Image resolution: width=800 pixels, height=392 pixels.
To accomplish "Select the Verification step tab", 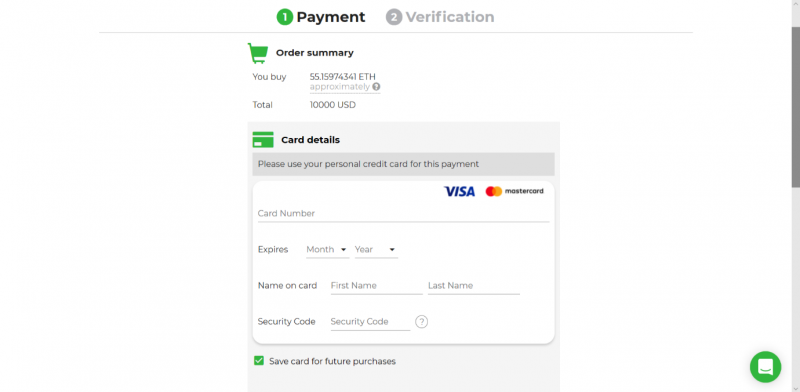I will point(440,17).
